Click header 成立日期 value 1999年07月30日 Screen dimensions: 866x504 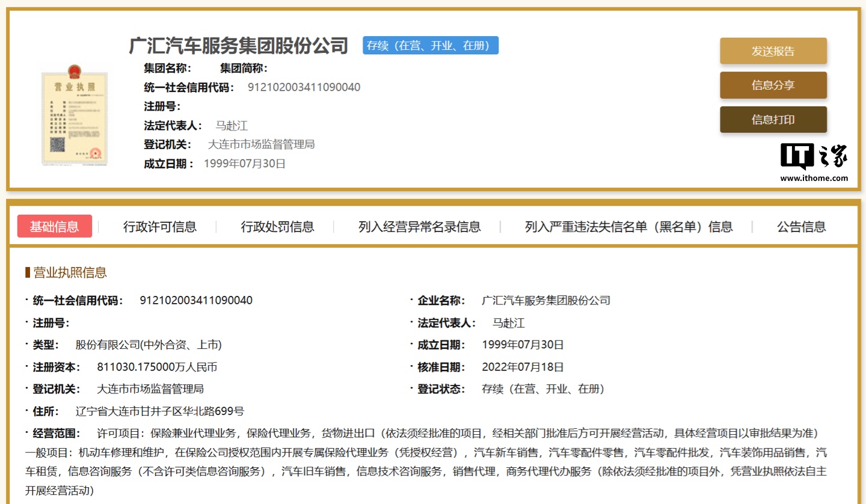click(x=245, y=164)
